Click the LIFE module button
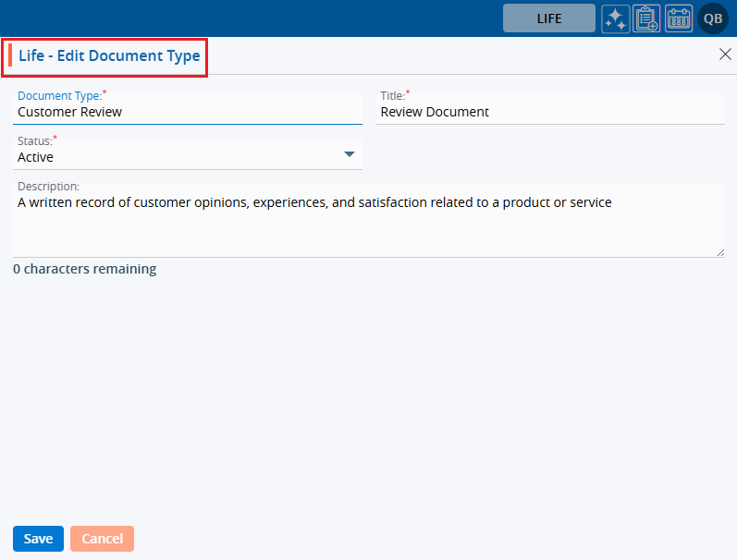This screenshot has height=560, width=737. 548,18
